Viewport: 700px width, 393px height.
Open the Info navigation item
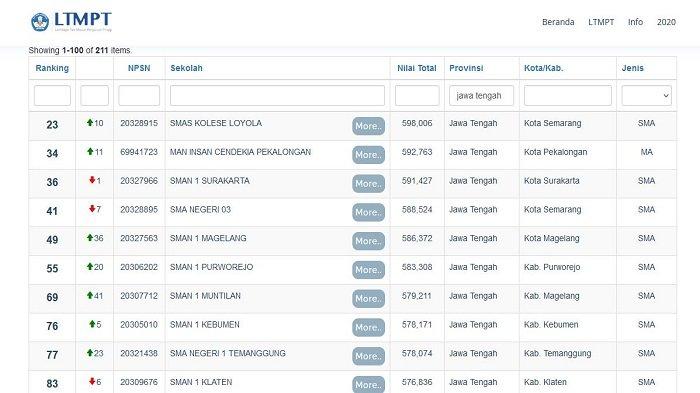click(x=635, y=22)
